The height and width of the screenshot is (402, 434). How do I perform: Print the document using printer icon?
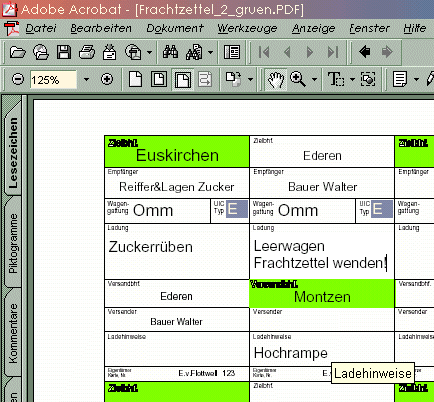(87, 52)
